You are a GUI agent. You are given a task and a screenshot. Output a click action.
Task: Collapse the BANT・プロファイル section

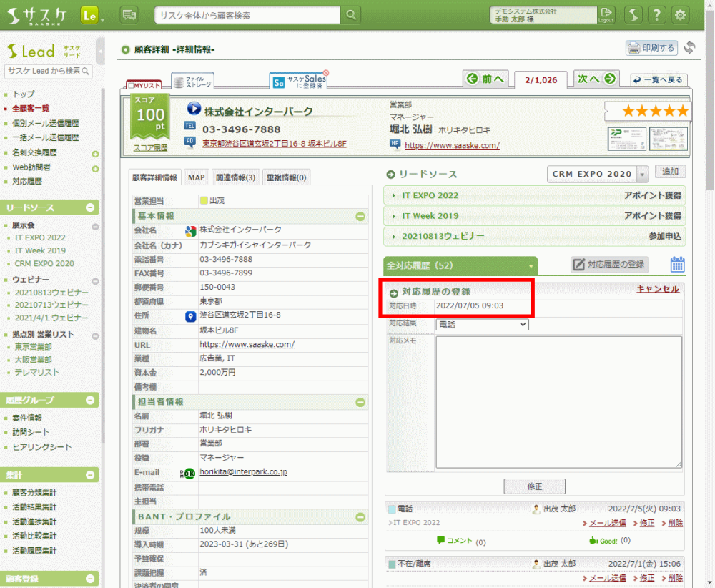point(360,517)
